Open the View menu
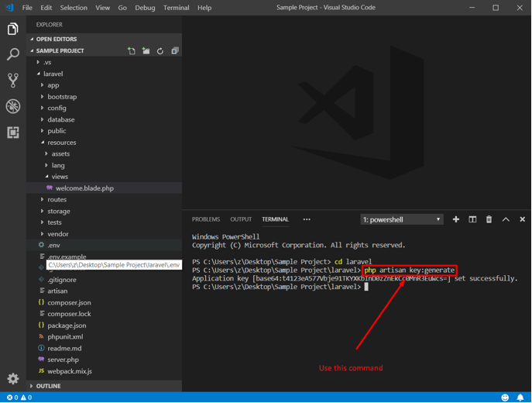532x403 pixels. tap(102, 8)
